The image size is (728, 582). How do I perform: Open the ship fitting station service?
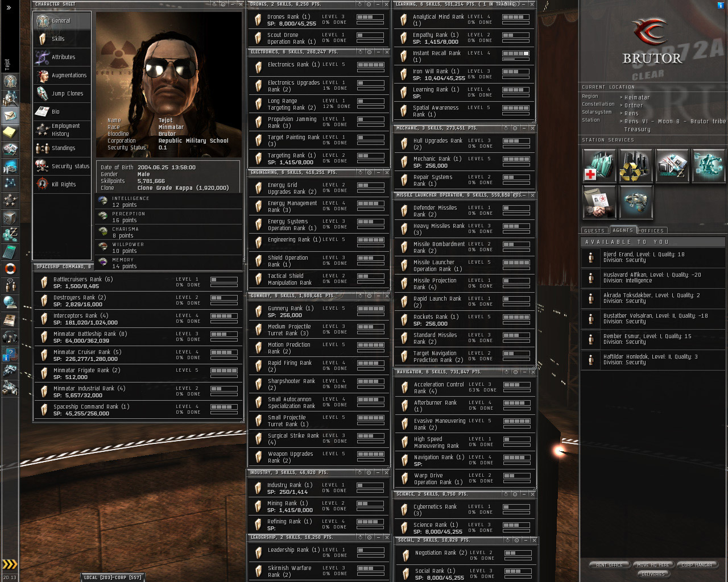point(635,202)
